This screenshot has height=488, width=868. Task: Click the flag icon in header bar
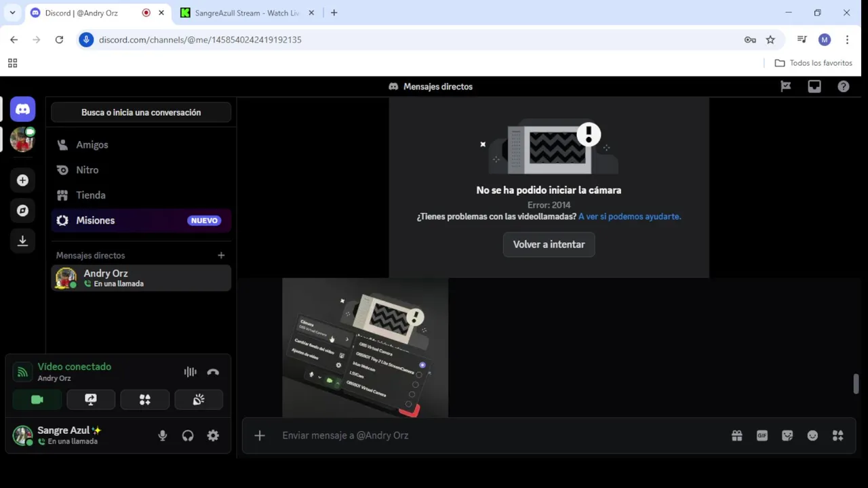point(786,87)
